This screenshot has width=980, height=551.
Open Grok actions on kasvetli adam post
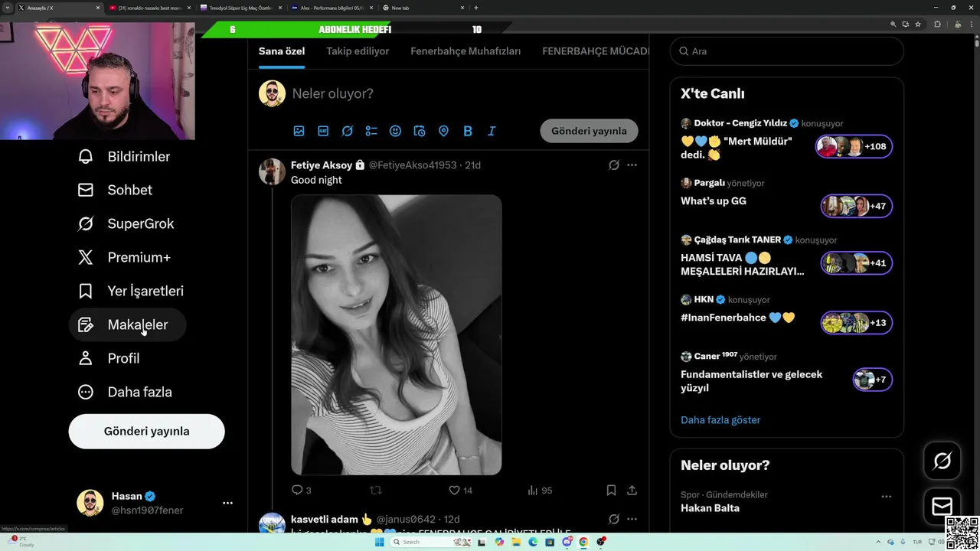click(614, 519)
